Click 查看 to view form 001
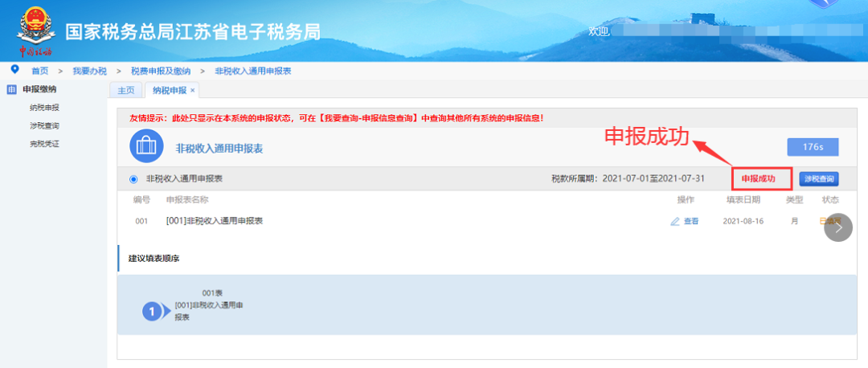Image resolution: width=868 pixels, height=368 pixels. [x=691, y=221]
